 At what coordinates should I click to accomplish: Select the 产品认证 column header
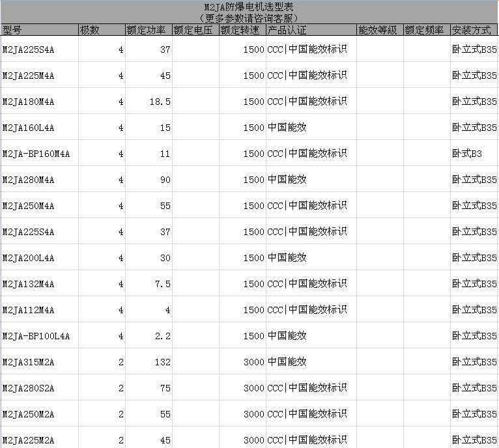(x=311, y=30)
